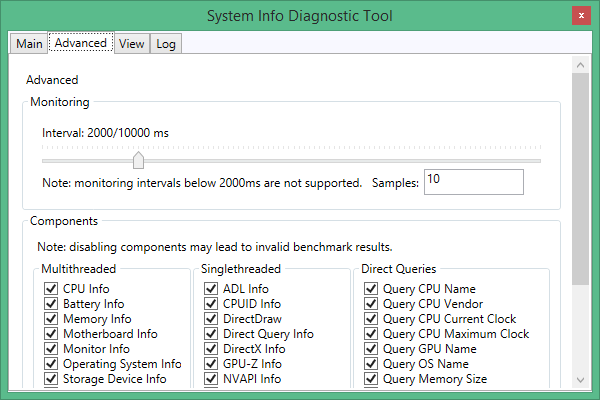Image resolution: width=600 pixels, height=400 pixels.
Task: Disable the ADL Info checkbox
Action: pyautogui.click(x=210, y=289)
